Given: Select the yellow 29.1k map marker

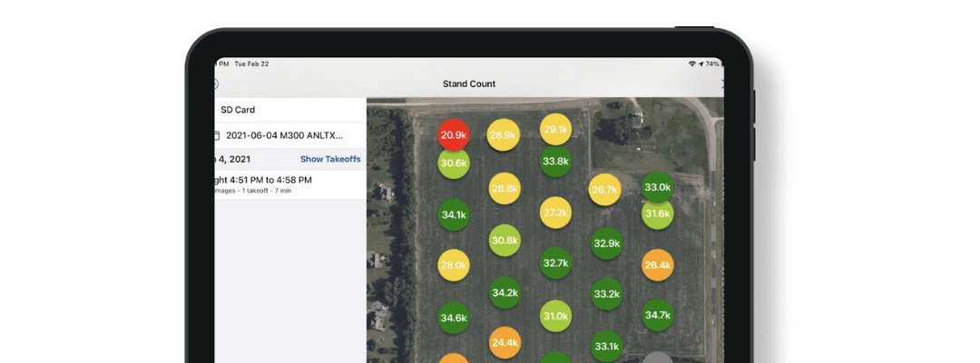Looking at the screenshot, I should (x=555, y=130).
